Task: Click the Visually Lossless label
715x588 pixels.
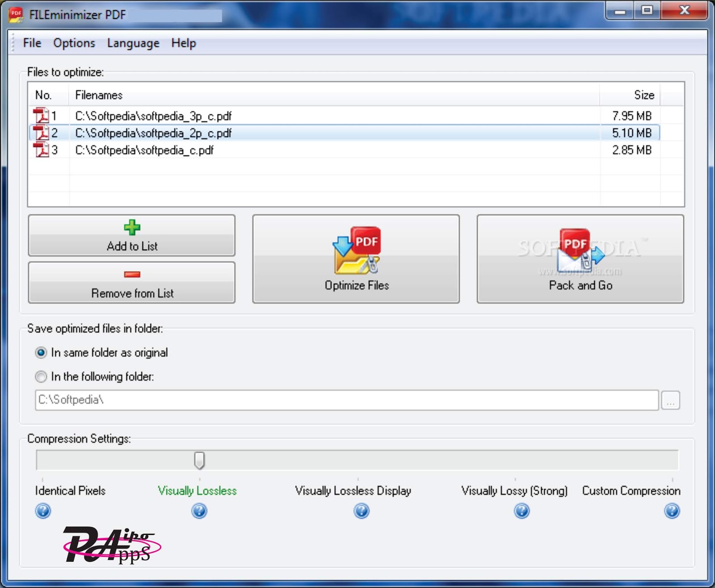Action: pos(197,491)
